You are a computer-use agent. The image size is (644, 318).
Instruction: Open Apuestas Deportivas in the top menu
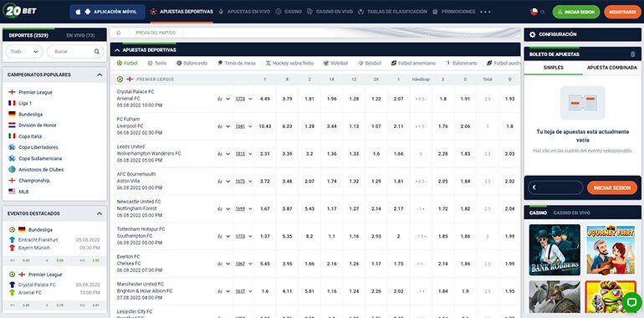click(x=181, y=12)
